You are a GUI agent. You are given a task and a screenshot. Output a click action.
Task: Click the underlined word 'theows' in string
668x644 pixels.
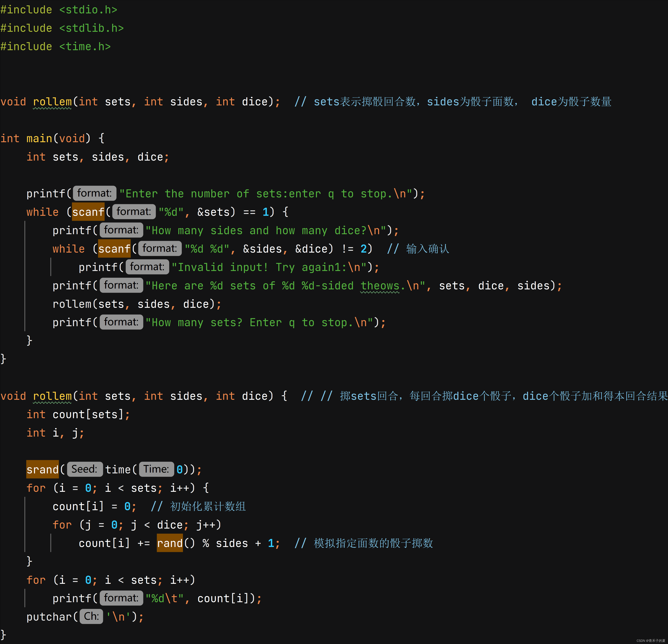[380, 285]
